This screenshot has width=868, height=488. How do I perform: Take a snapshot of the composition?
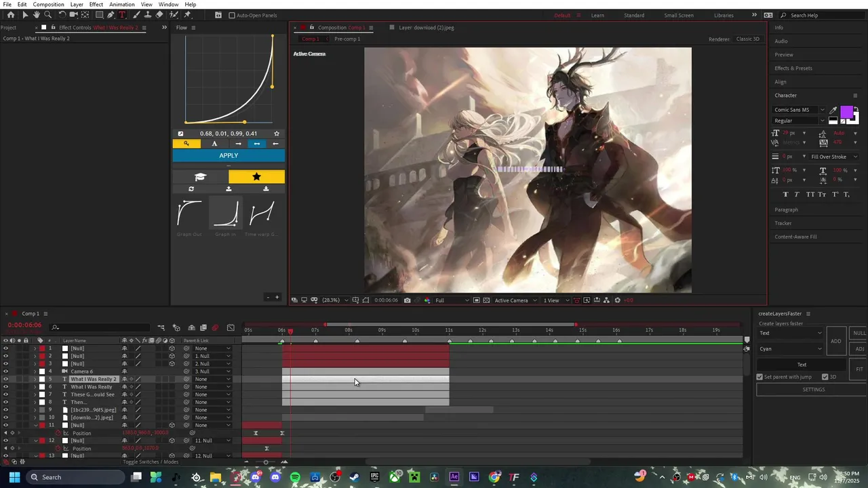[407, 300]
